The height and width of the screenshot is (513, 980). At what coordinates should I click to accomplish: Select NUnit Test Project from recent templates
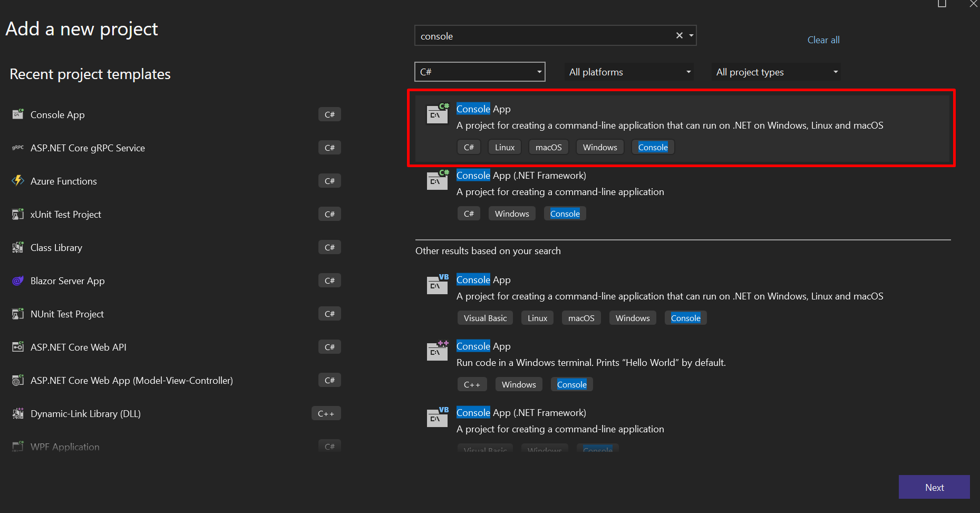coord(67,314)
